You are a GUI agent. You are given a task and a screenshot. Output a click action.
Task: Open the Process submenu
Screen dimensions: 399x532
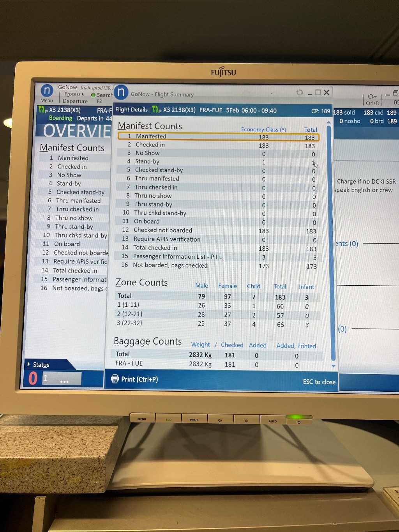coord(74,94)
